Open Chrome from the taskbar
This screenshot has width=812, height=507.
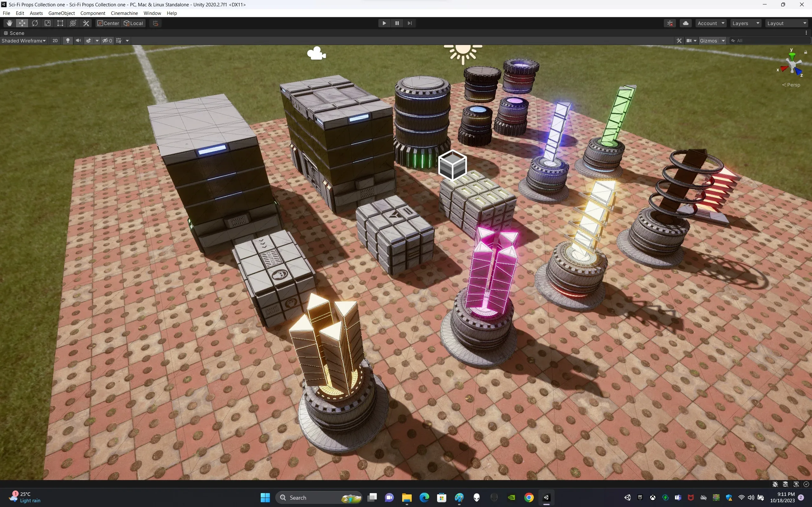click(x=529, y=497)
